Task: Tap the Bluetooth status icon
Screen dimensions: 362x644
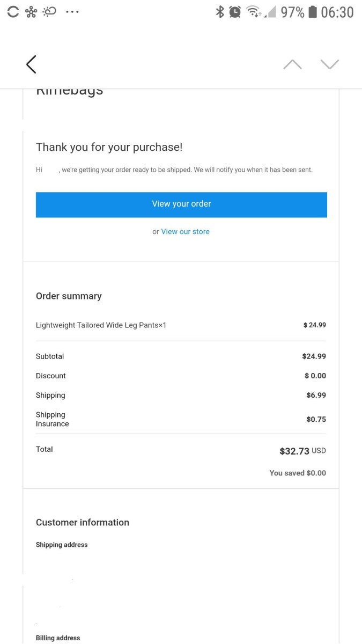Action: pyautogui.click(x=220, y=12)
